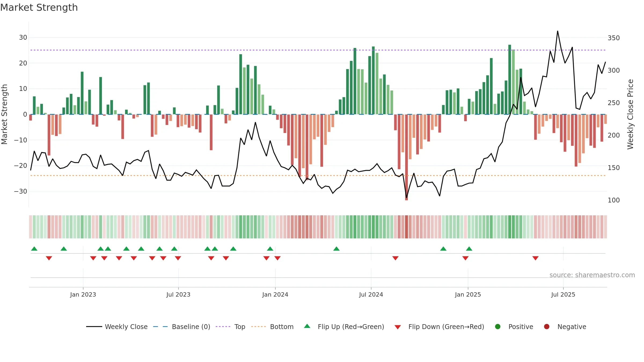This screenshot has height=362, width=644.
Task: Click the flip-down triangle just before Jan 2025
Action: click(x=466, y=258)
